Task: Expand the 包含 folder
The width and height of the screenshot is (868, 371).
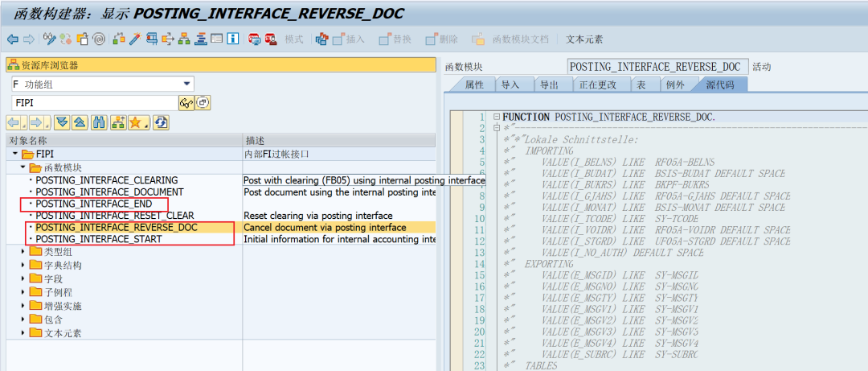Action: click(23, 319)
